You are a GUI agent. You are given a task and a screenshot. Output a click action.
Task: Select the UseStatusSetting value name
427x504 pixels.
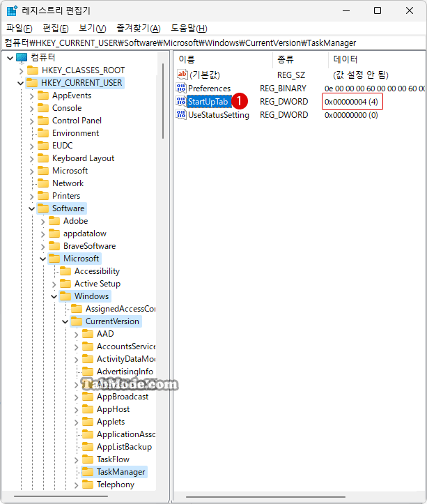[x=219, y=115]
